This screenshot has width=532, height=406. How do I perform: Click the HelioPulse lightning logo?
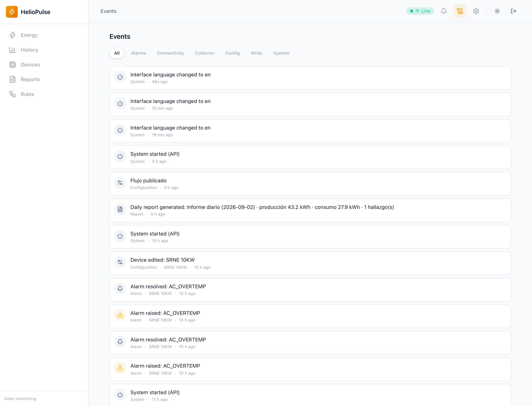[x=12, y=12]
